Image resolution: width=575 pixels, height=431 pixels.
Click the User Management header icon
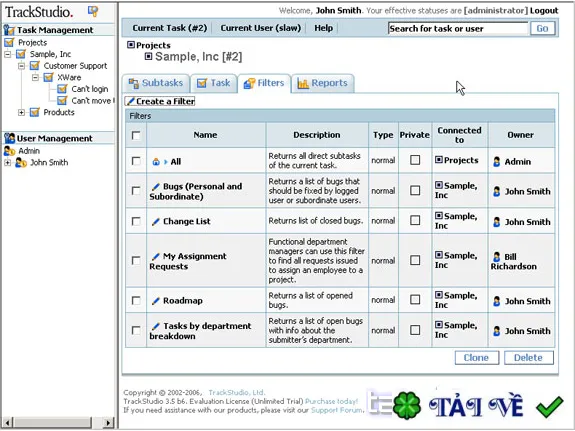9,138
